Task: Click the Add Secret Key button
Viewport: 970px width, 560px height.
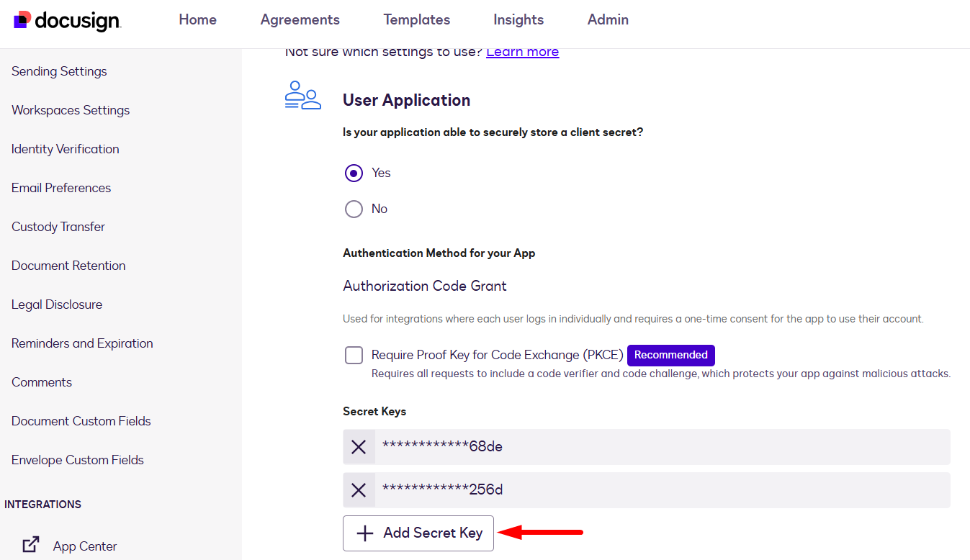Action: click(418, 533)
